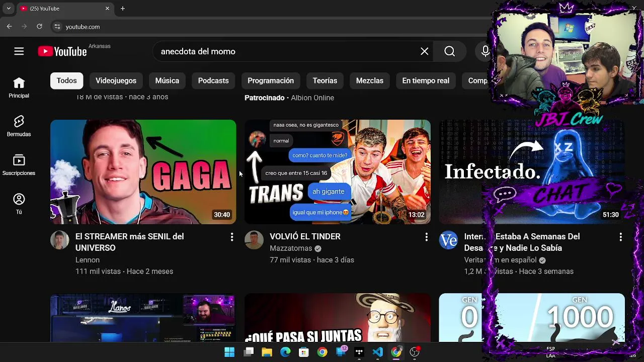Viewport: 644px width, 362px height.
Task: Start voice search with the microphone icon
Action: tap(485, 51)
